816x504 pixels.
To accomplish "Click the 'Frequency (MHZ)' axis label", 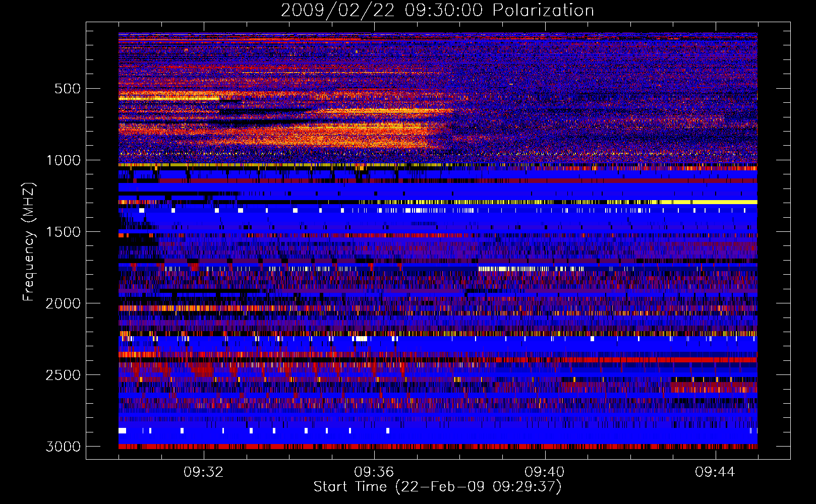I will [x=28, y=242].
